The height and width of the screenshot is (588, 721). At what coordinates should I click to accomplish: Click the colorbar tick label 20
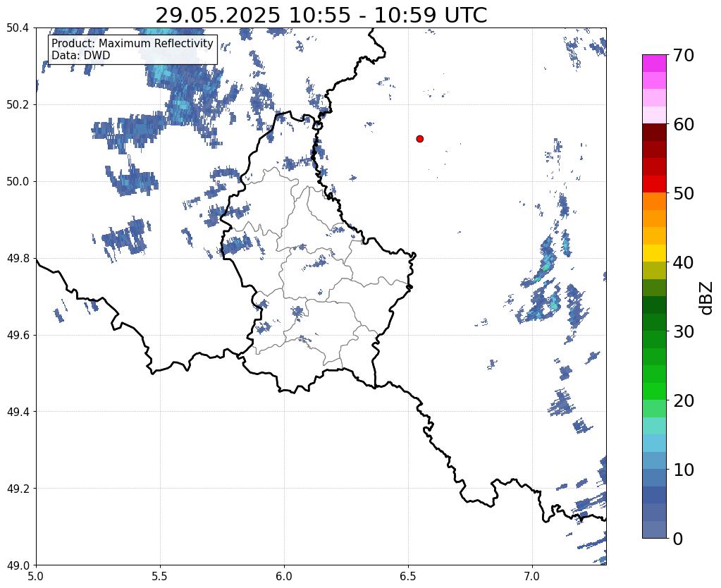tap(684, 400)
